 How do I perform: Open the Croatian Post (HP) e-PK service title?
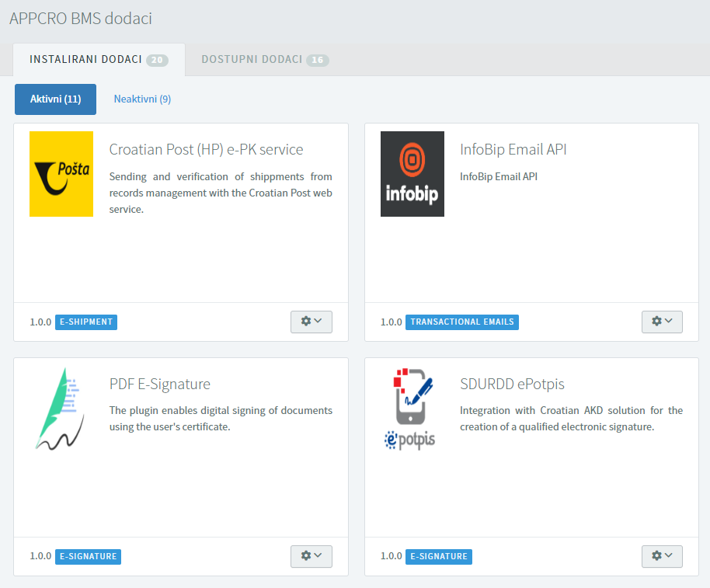coord(206,149)
